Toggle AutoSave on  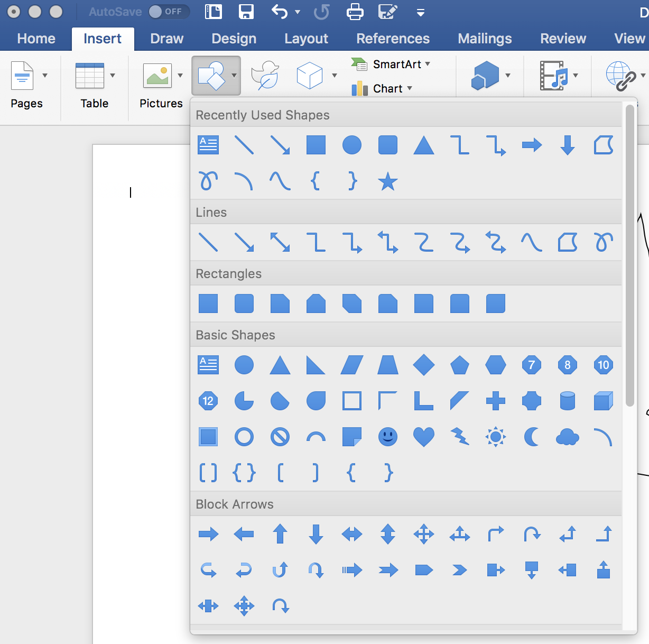169,12
